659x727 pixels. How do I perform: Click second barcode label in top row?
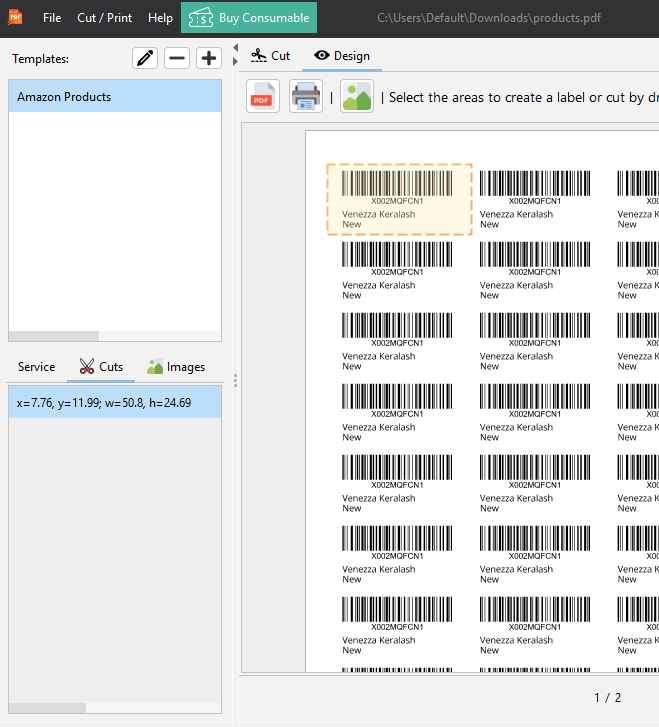pyautogui.click(x=535, y=199)
